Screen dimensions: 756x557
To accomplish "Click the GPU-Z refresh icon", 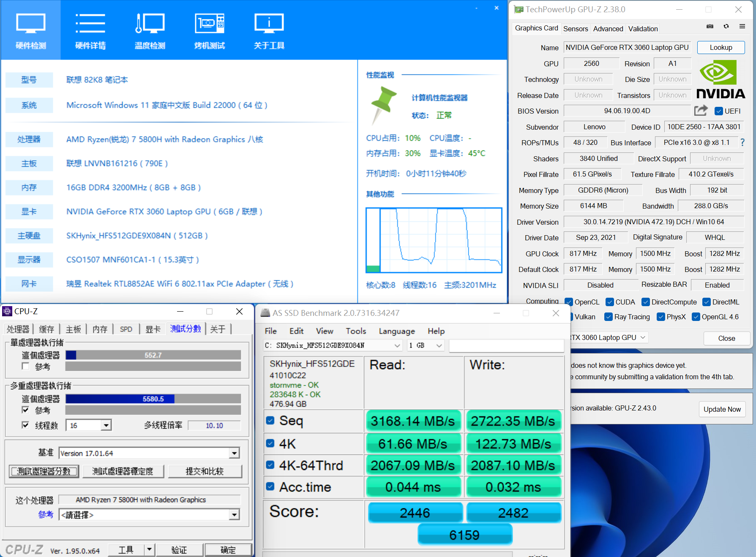I will point(726,26).
